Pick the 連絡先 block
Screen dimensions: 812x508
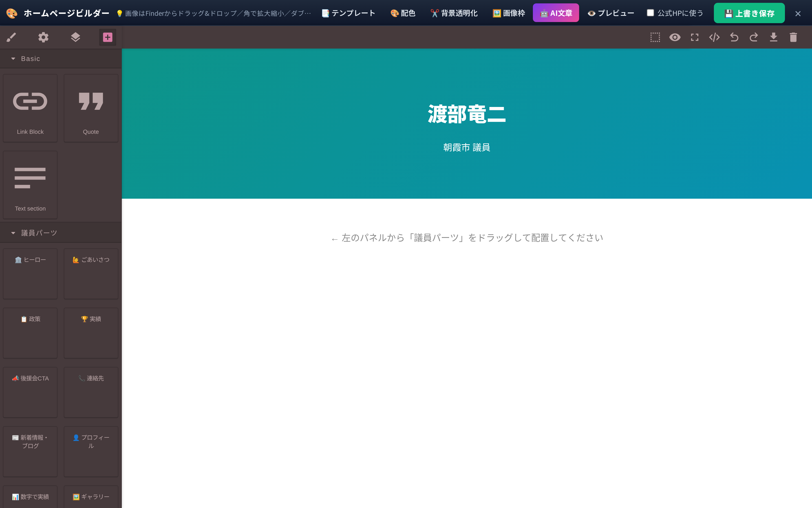91,392
